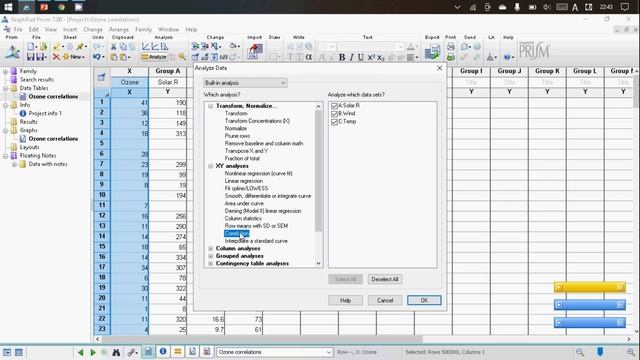Open the Arrange menu
This screenshot has width=640, height=360.
pos(119,29)
